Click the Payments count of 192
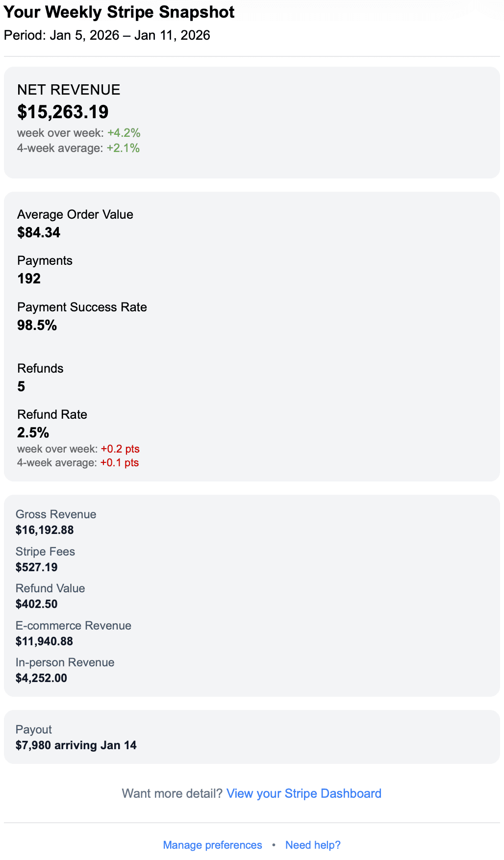Image resolution: width=504 pixels, height=860 pixels. [29, 278]
